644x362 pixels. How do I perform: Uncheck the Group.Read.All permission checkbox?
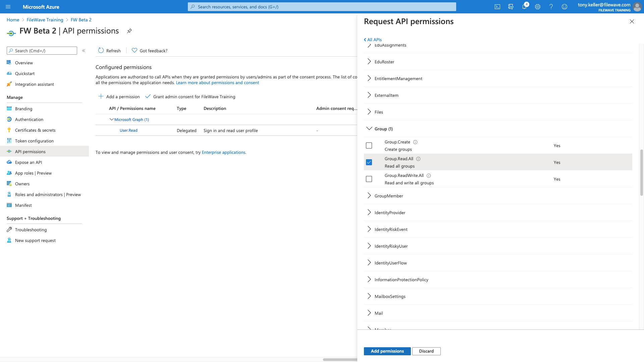tap(369, 162)
